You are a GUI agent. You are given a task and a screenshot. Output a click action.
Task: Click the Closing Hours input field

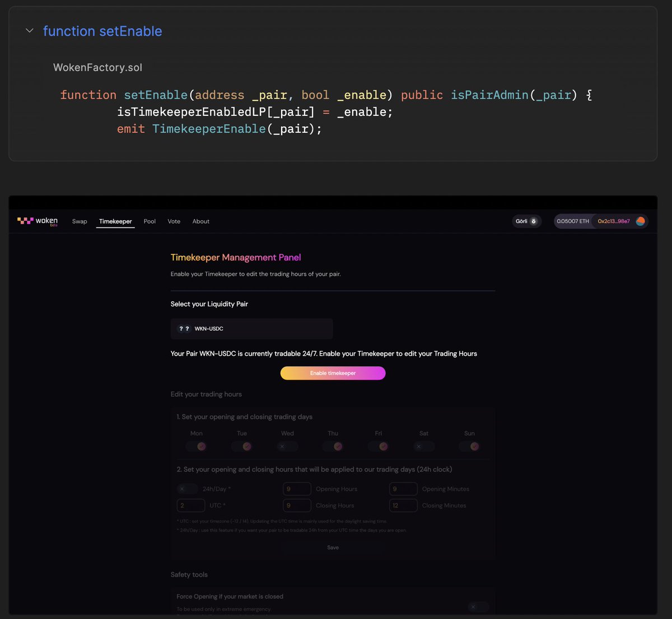click(x=297, y=505)
